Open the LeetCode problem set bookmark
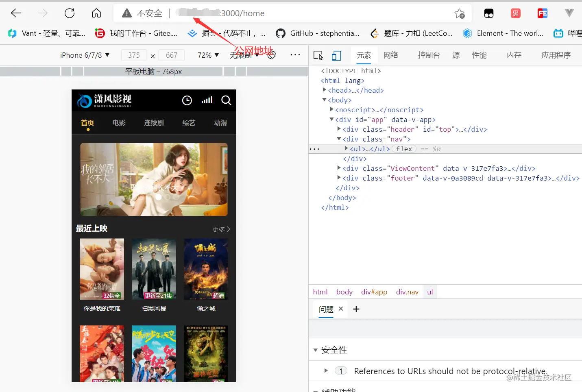The height and width of the screenshot is (392, 582). point(412,33)
